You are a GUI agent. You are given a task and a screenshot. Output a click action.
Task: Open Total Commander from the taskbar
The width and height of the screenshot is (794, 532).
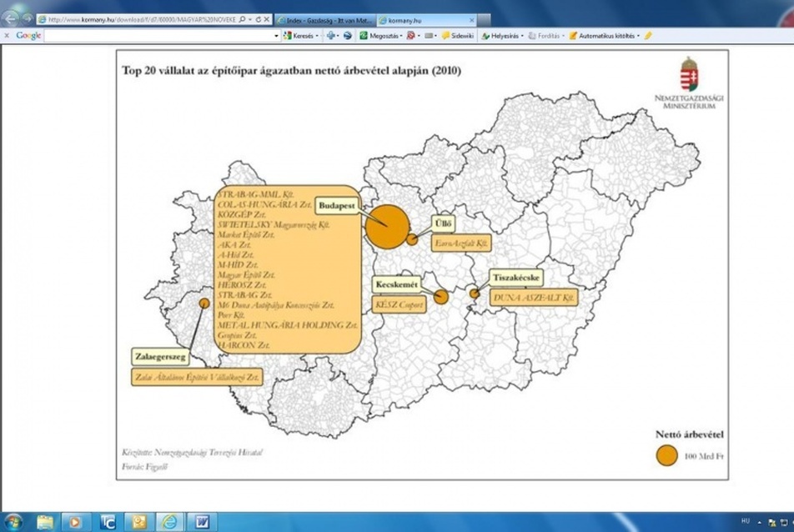pyautogui.click(x=108, y=522)
